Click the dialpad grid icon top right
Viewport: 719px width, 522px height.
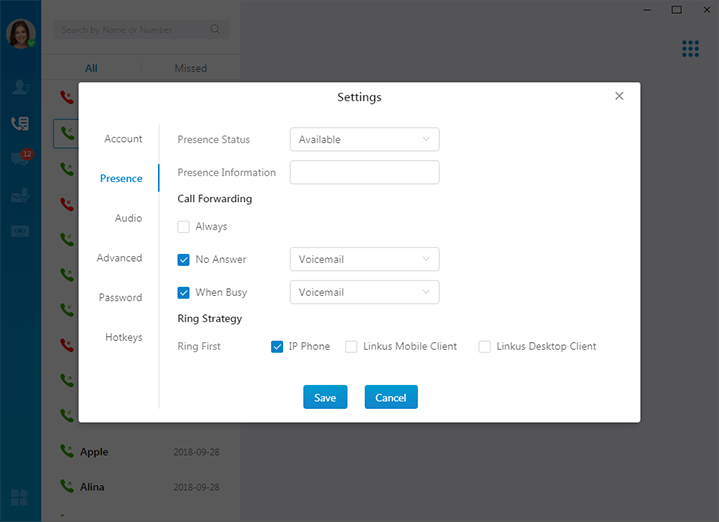click(x=690, y=48)
